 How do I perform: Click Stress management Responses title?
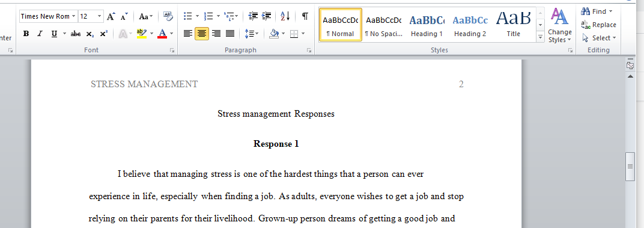pyautogui.click(x=276, y=114)
